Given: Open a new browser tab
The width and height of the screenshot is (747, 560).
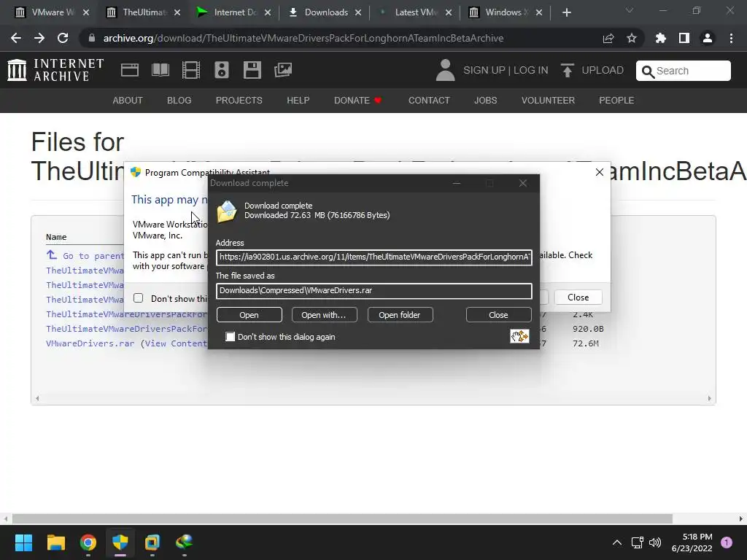Looking at the screenshot, I should click(566, 12).
